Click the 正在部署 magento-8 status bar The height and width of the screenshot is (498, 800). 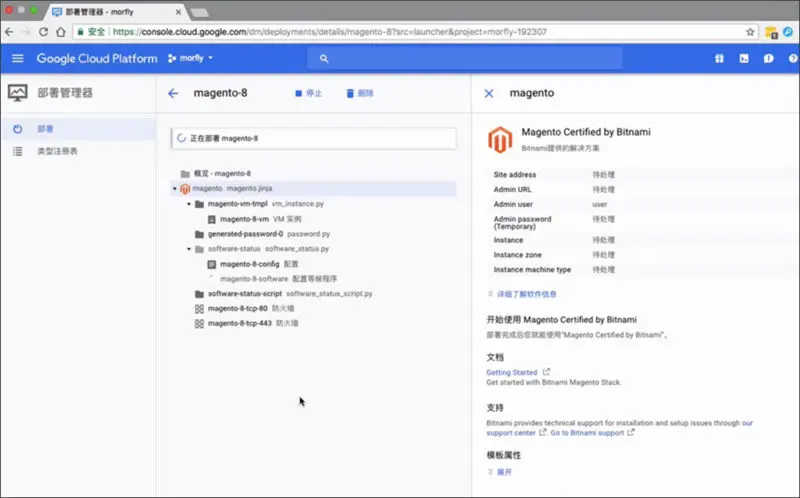314,138
